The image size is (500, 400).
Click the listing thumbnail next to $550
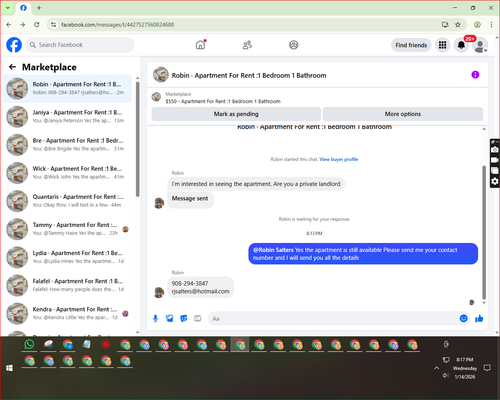[156, 97]
